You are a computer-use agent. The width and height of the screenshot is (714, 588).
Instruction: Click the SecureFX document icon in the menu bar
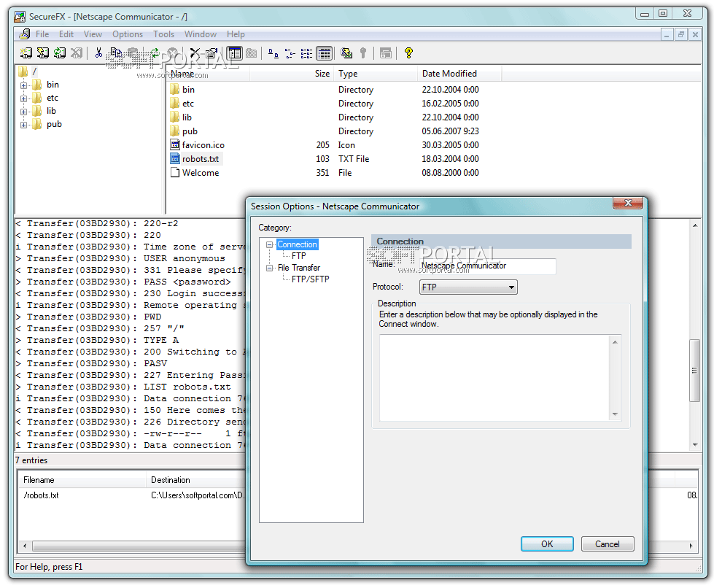click(25, 34)
